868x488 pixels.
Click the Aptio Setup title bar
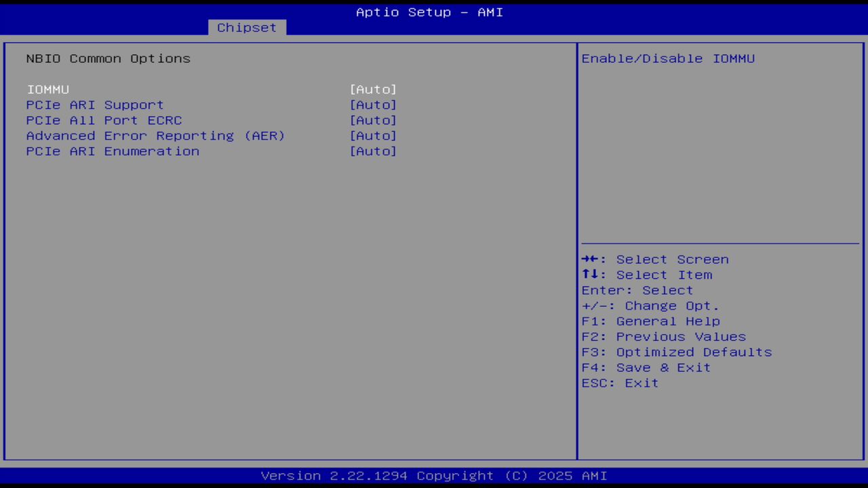pyautogui.click(x=429, y=12)
